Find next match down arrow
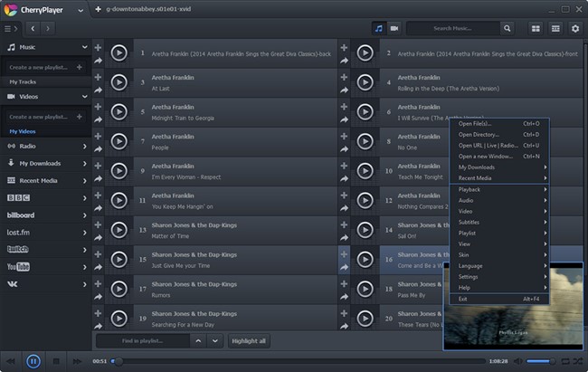 [215, 341]
